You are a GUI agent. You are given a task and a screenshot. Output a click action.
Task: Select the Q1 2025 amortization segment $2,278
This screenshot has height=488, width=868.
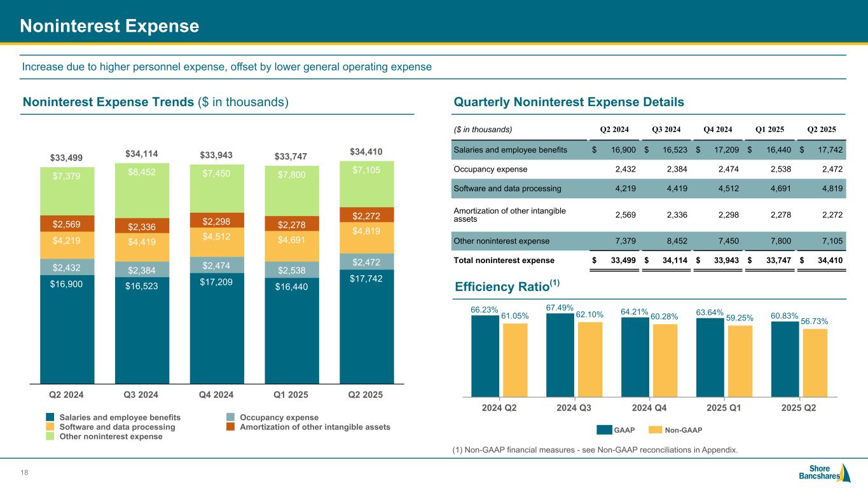292,224
